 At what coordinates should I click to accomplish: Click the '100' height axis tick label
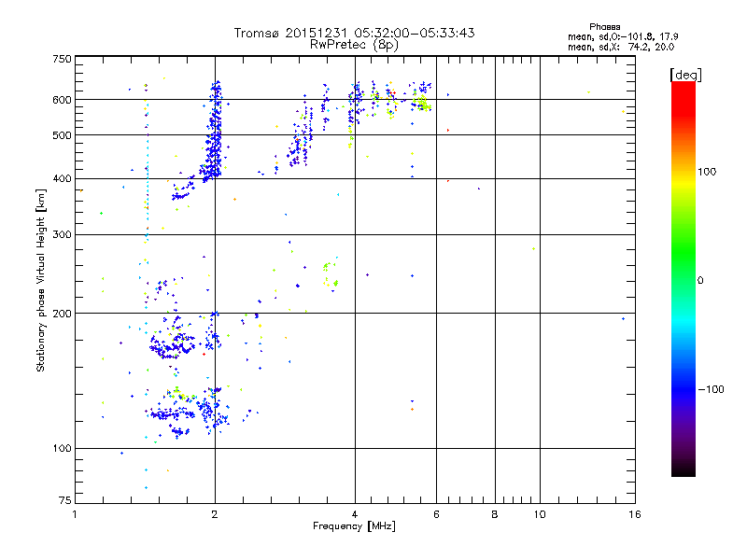[62, 449]
